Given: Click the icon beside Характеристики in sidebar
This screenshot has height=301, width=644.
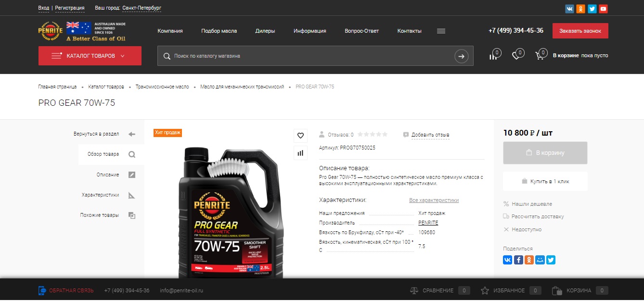Looking at the screenshot, I should [132, 195].
